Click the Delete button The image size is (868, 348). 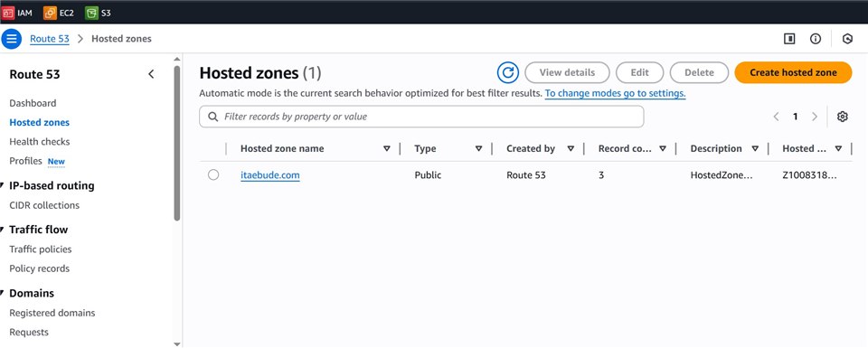pos(699,72)
